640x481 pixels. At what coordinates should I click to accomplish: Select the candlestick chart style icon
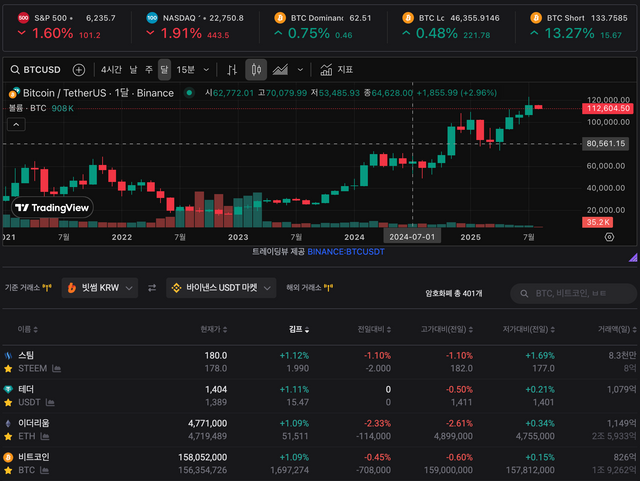point(256,69)
